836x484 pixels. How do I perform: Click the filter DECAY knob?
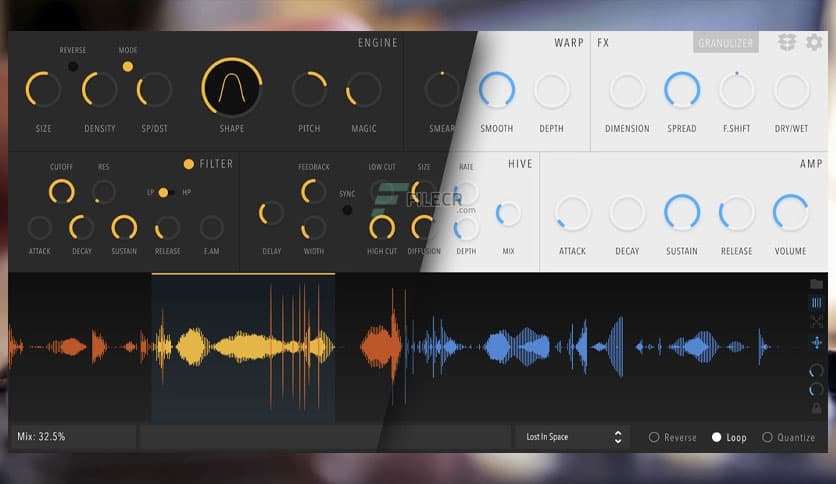82,228
